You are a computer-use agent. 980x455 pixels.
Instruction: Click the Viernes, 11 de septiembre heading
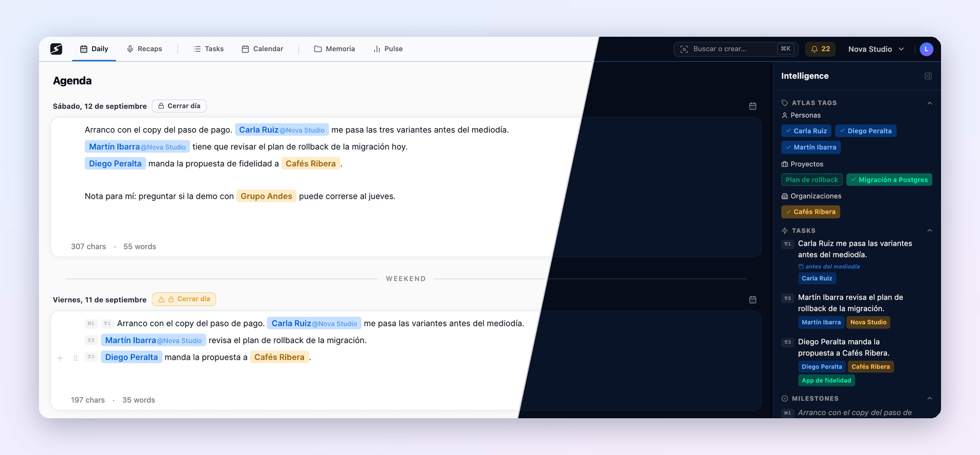100,300
